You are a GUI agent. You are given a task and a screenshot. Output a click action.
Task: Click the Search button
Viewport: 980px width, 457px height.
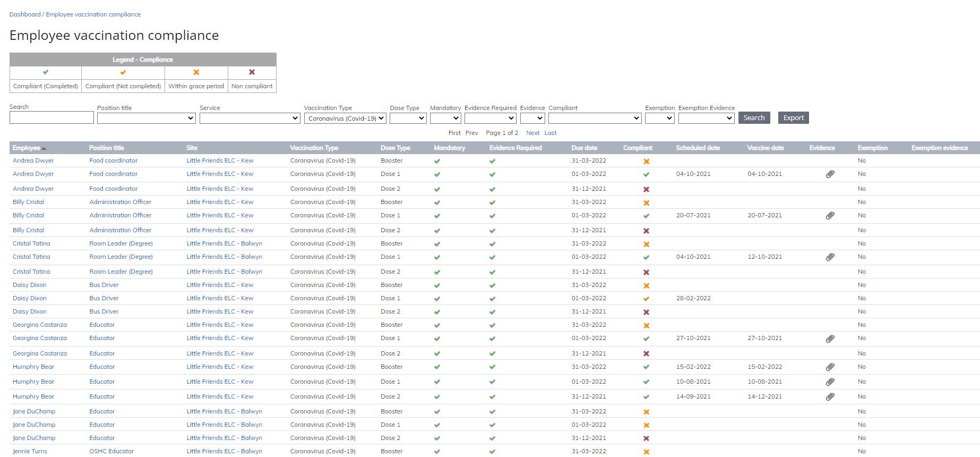754,118
